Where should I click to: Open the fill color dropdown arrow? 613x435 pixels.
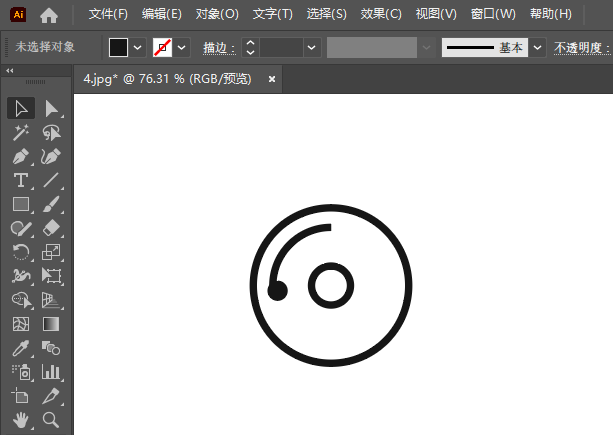pyautogui.click(x=138, y=48)
